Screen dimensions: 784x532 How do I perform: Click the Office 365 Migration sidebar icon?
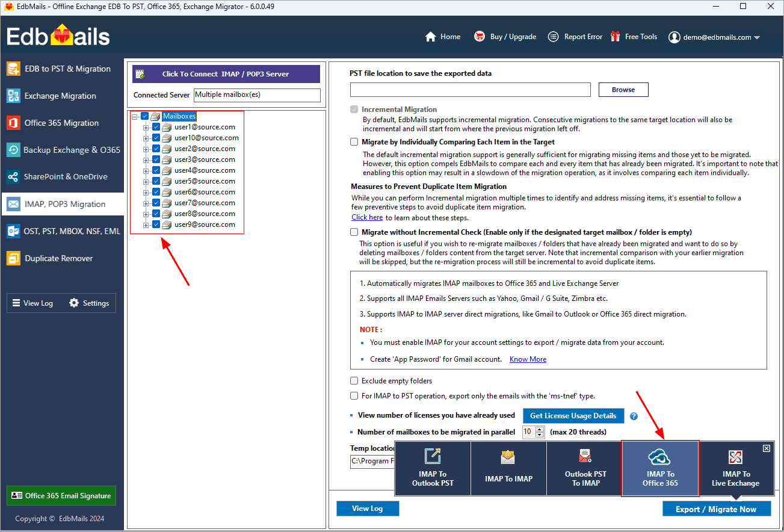(x=13, y=123)
